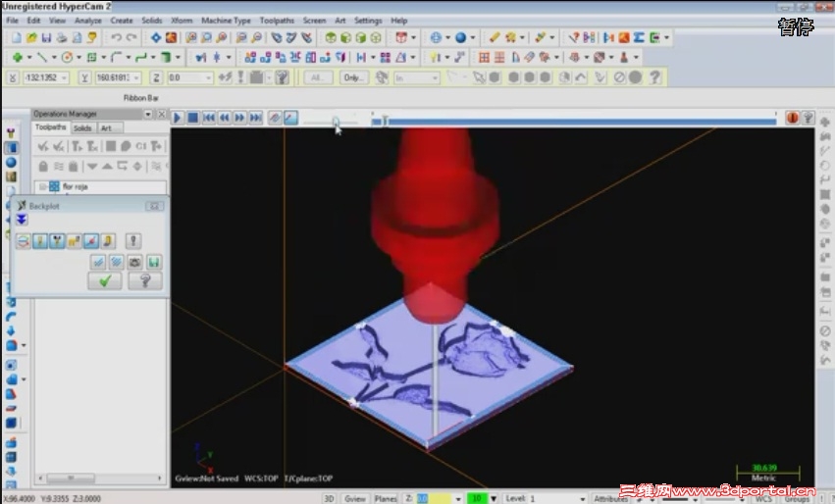835x504 pixels.
Task: Click the All selection button
Action: (318, 77)
